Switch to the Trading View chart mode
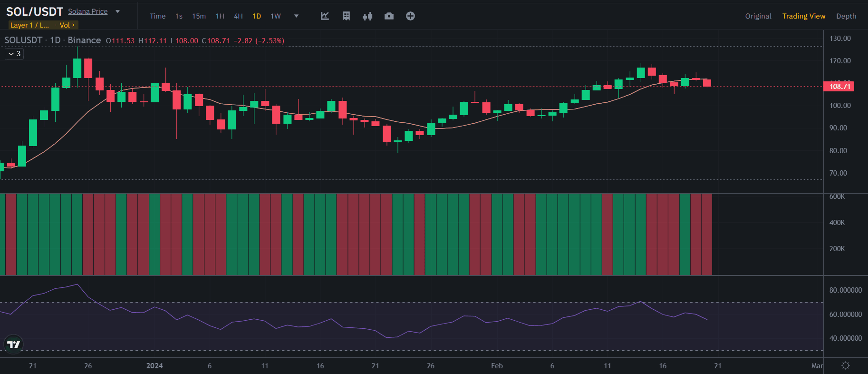The image size is (868, 374). click(x=803, y=16)
